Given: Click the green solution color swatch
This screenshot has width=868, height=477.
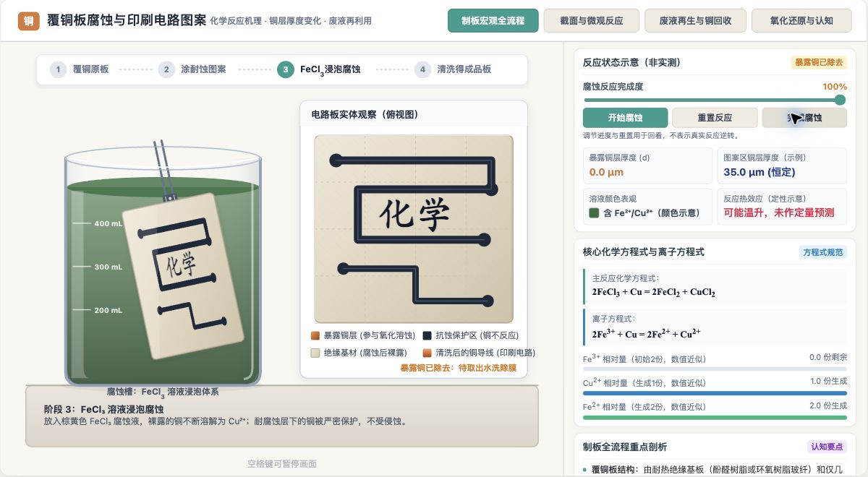Looking at the screenshot, I should 594,212.
